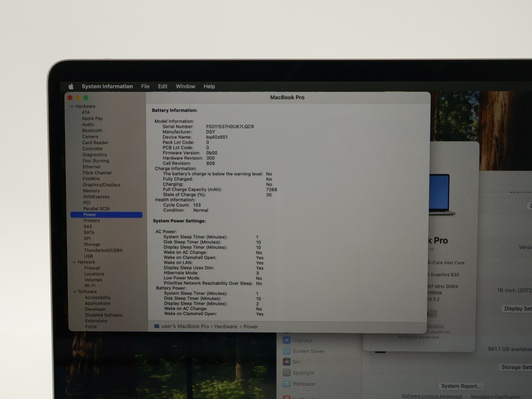Select SAS in the sidebar
The width and height of the screenshot is (532, 399).
coord(88,227)
